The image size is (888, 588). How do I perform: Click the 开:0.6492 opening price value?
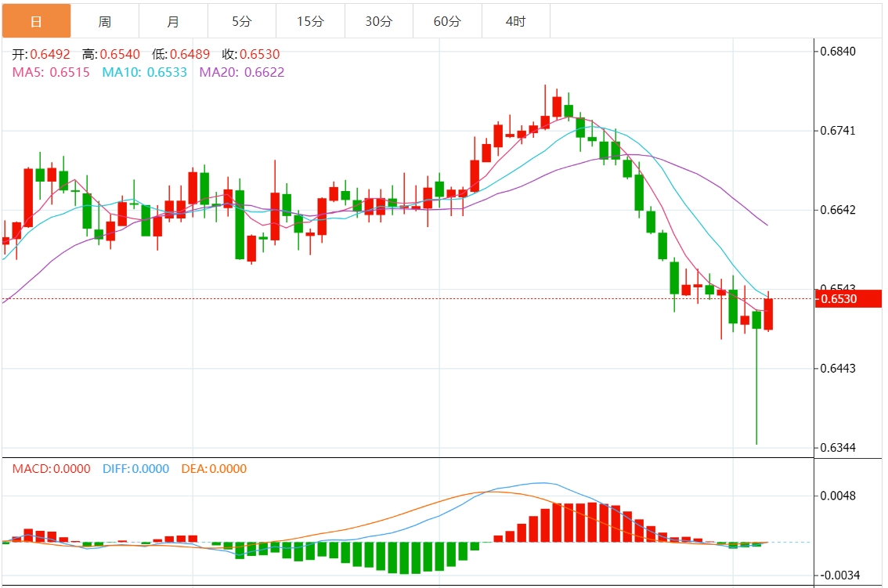(x=42, y=54)
